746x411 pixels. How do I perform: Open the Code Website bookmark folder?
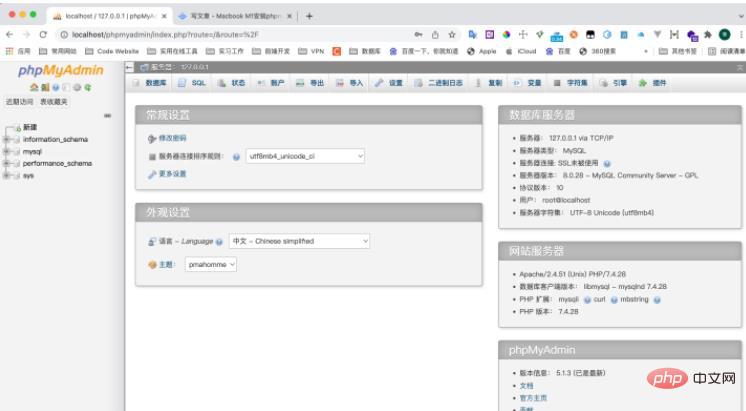(x=112, y=51)
